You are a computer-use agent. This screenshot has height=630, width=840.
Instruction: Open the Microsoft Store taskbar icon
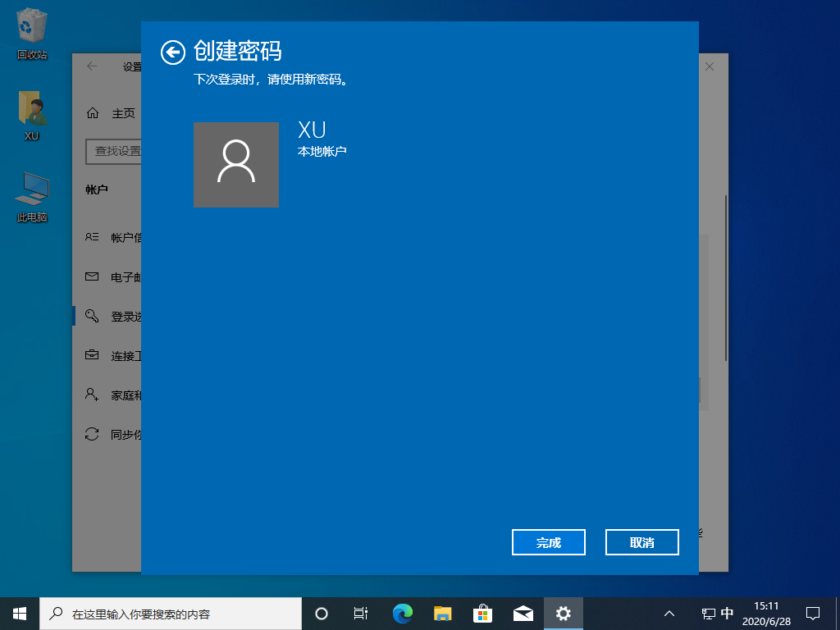pos(483,613)
